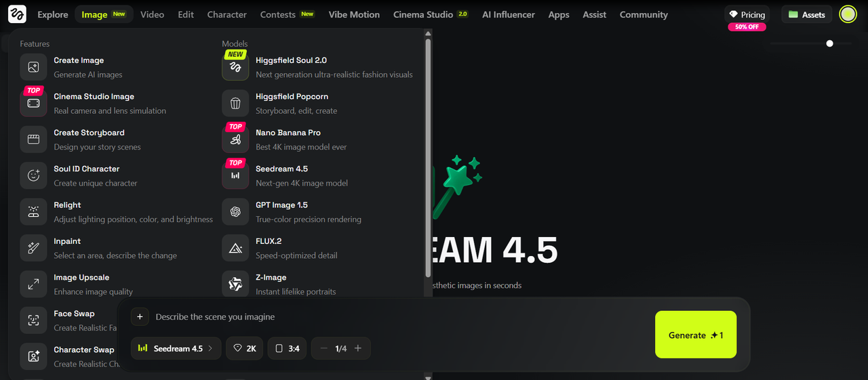Click 'Real camera and lens simulation' text
The width and height of the screenshot is (868, 380).
tap(110, 110)
